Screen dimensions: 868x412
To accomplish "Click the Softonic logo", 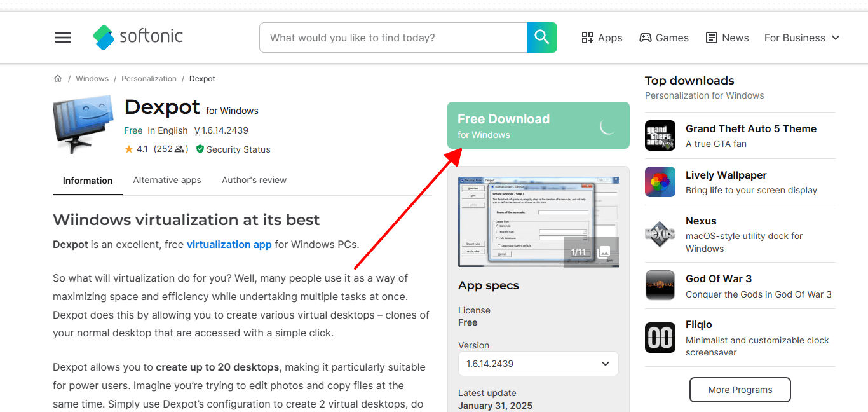I will 138,37.
